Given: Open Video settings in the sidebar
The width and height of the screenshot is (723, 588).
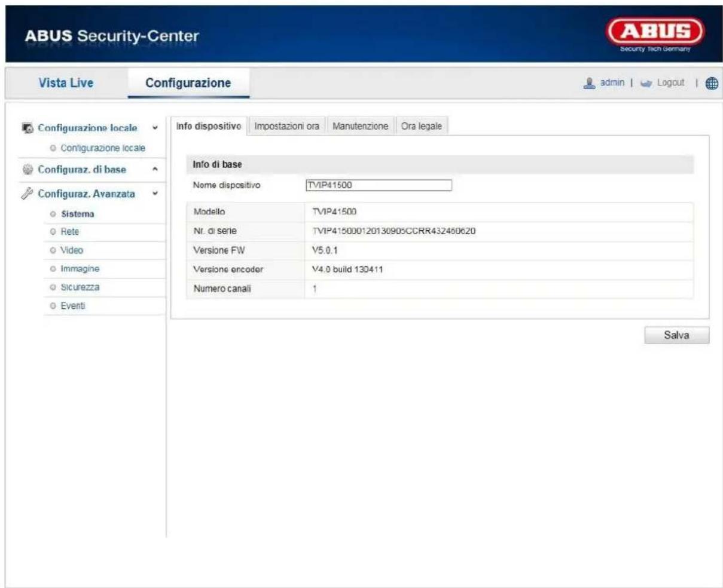Looking at the screenshot, I should point(72,250).
